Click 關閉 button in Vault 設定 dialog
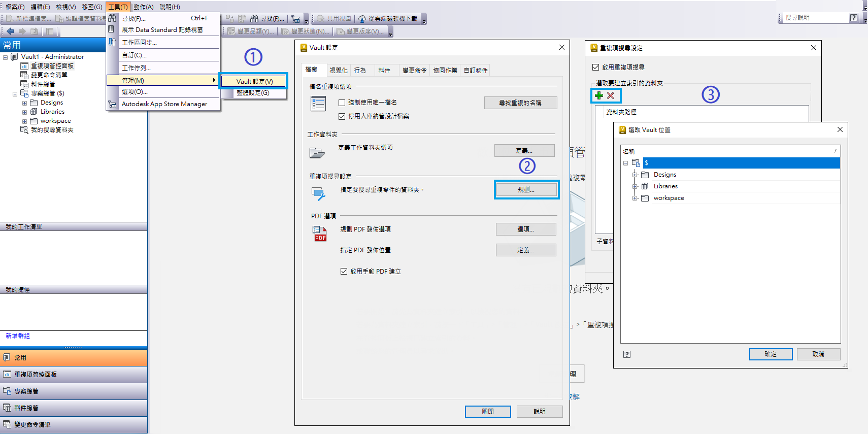The image size is (868, 434). (488, 411)
